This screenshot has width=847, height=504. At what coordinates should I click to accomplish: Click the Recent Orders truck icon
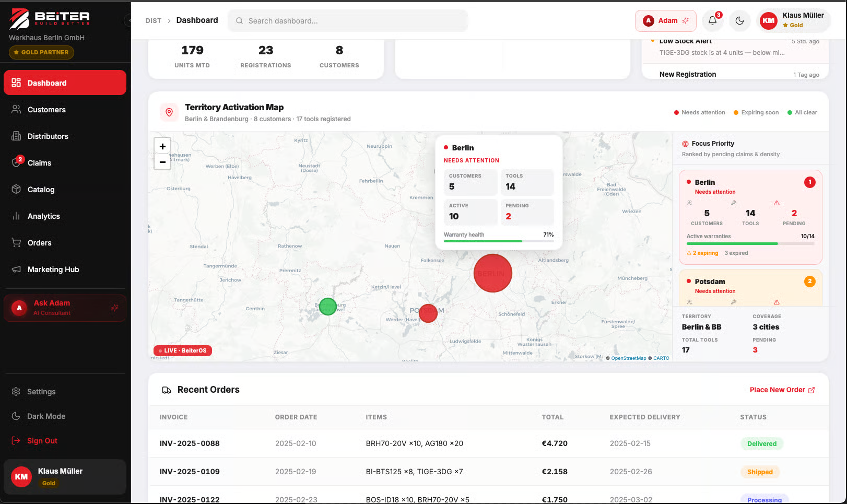167,390
